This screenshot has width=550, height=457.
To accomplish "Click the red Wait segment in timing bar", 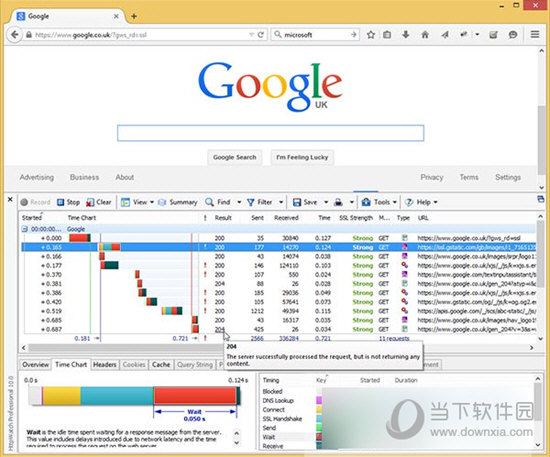I will click(x=195, y=396).
